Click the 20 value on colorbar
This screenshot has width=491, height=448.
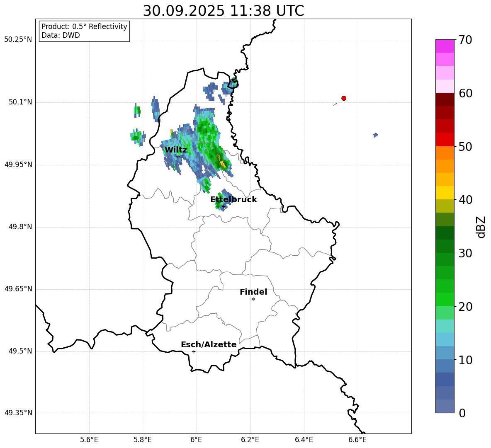[x=466, y=307]
